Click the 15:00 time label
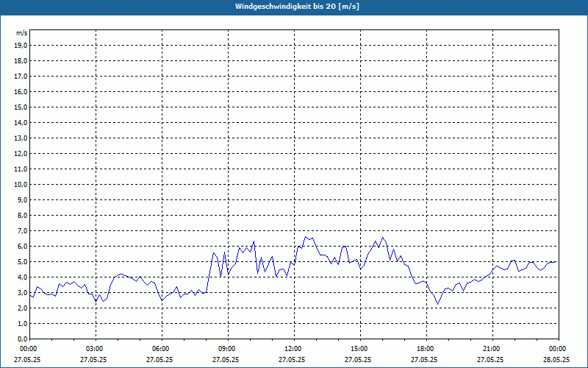588x368 pixels. (360, 349)
